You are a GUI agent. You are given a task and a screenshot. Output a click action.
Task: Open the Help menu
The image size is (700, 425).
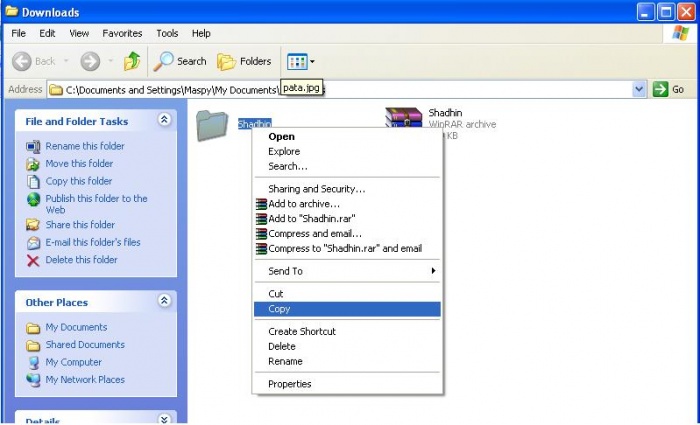tap(201, 33)
